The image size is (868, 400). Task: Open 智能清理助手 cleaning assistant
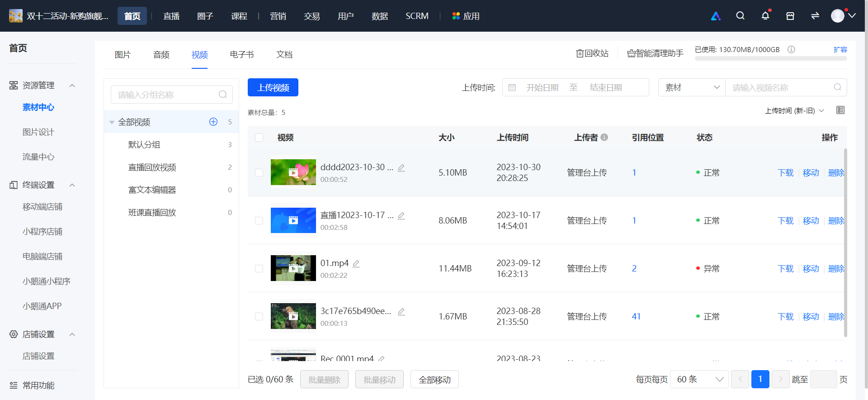655,53
